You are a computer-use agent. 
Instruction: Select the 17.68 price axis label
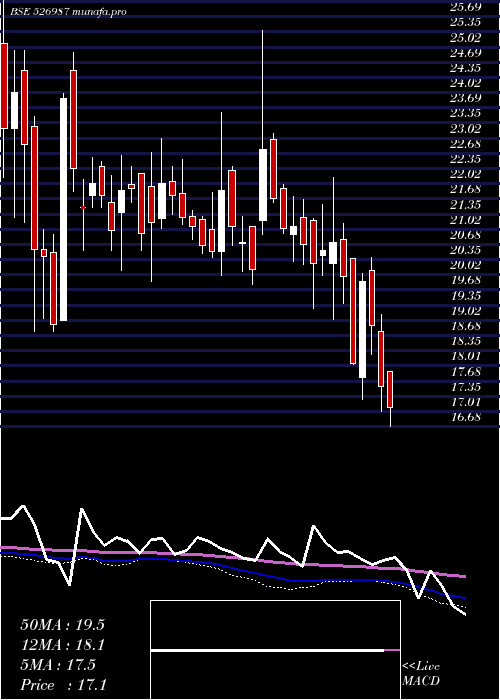click(465, 371)
